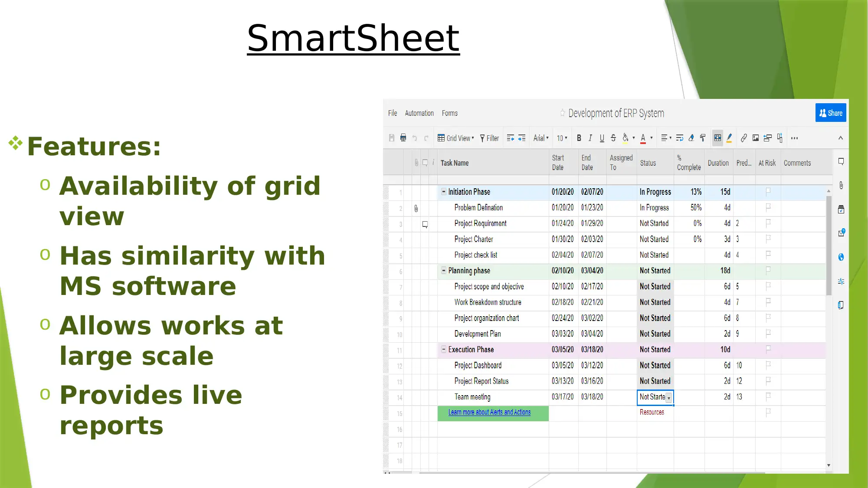Viewport: 868px width, 488px height.
Task: Flag Team meeting row as at risk
Action: pos(768,396)
